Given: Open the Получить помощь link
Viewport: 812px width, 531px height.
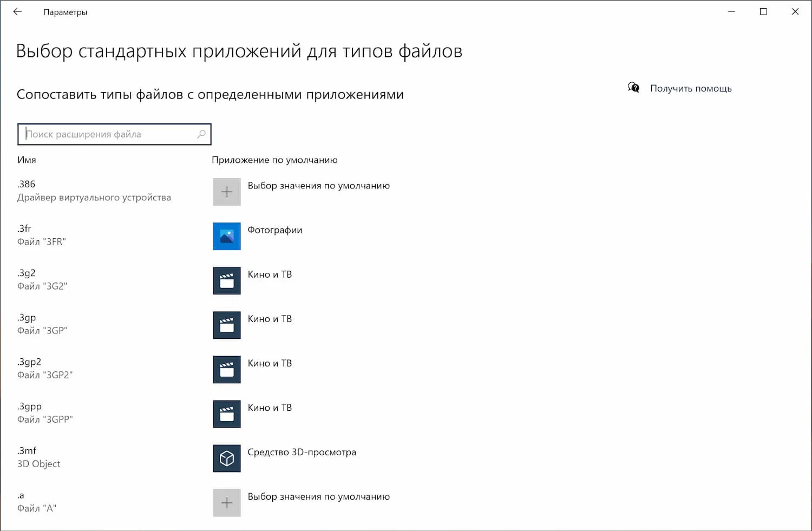Looking at the screenshot, I should tap(691, 88).
